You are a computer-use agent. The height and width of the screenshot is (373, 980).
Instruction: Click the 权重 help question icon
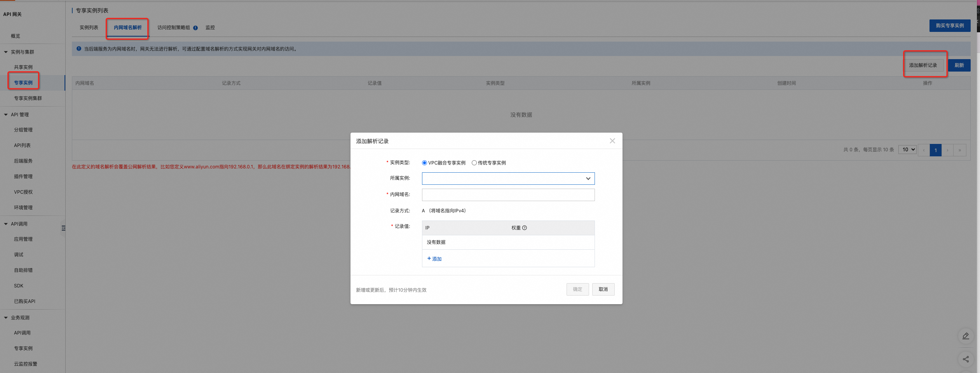pos(525,228)
